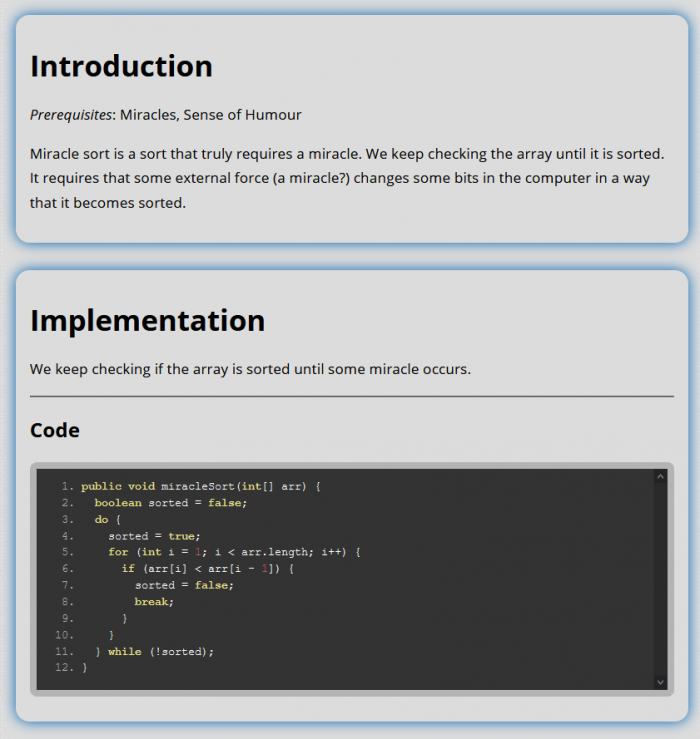Click the 'We keep checking if the array' sentence
The image size is (700, 739).
pyautogui.click(x=250, y=369)
